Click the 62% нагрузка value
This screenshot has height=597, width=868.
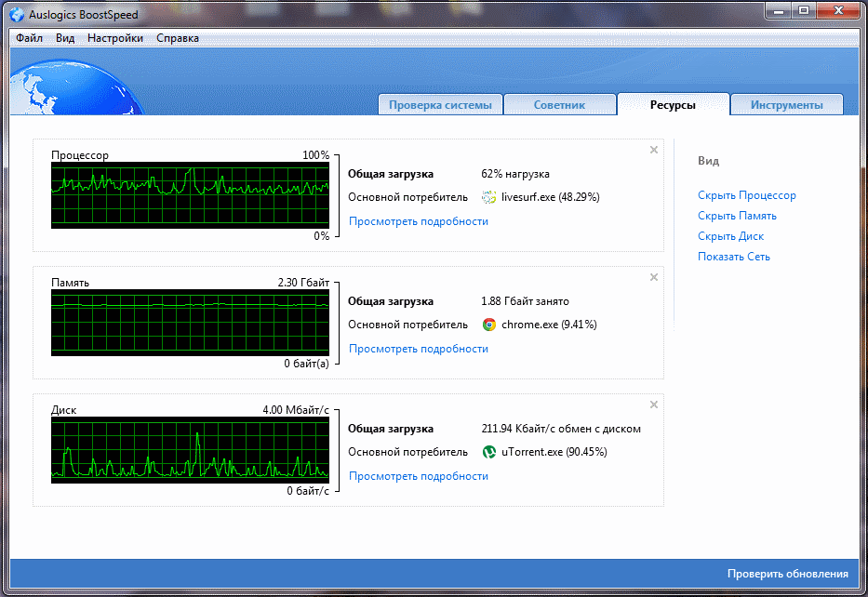tap(515, 174)
